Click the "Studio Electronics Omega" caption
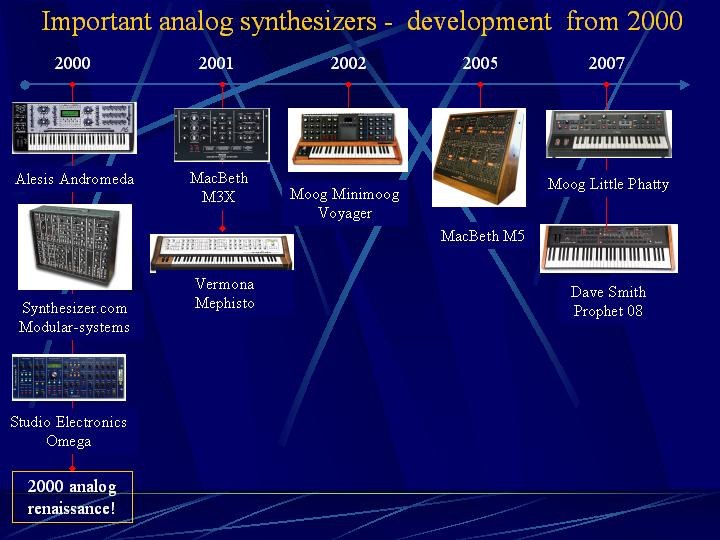 [x=69, y=431]
